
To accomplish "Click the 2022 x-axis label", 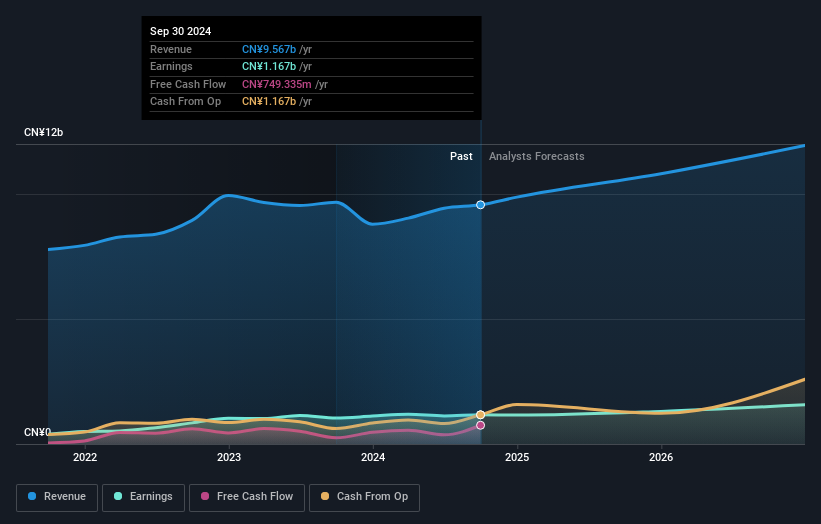I will [85, 458].
